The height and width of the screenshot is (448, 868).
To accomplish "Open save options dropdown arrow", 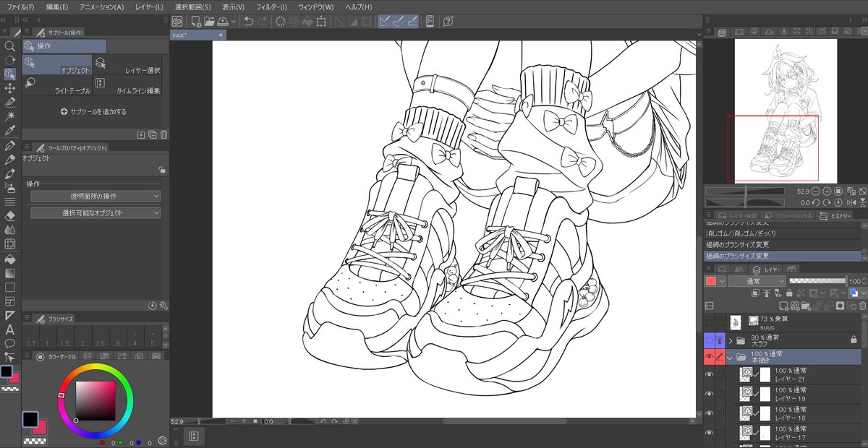I will tap(235, 21).
